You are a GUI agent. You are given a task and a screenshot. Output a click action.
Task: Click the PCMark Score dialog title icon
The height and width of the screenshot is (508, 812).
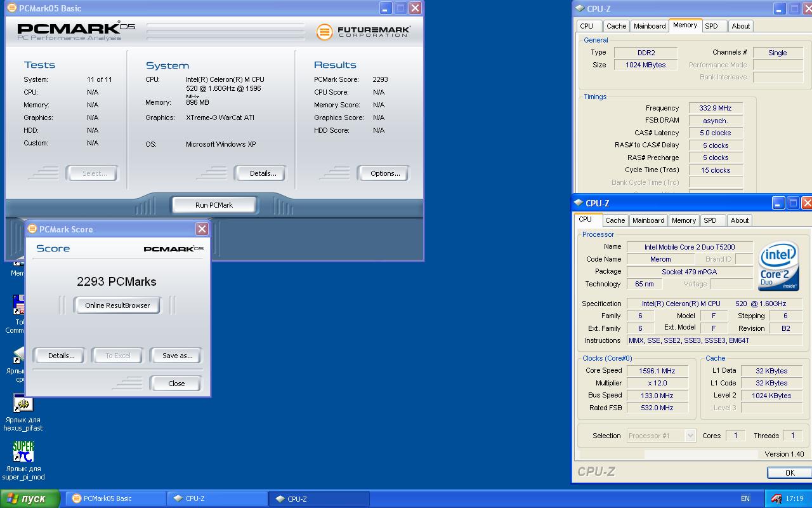(x=32, y=229)
